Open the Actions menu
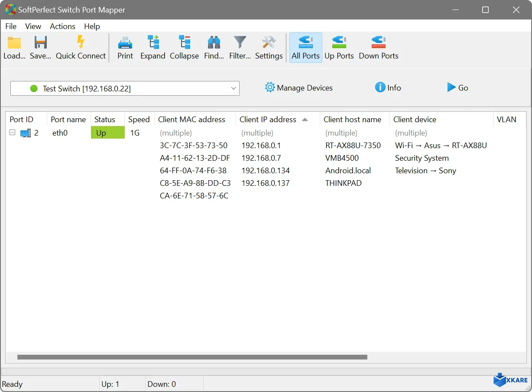 tap(62, 26)
